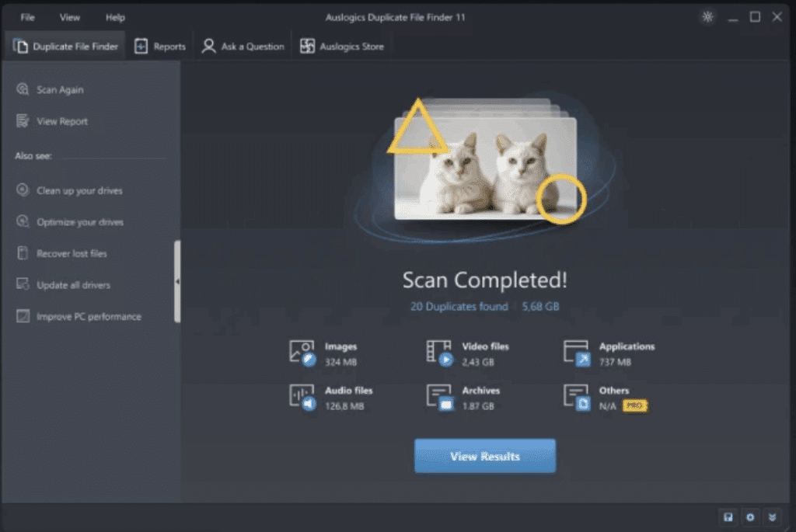Switch to the Reports tab
This screenshot has height=532, width=796.
coord(159,46)
